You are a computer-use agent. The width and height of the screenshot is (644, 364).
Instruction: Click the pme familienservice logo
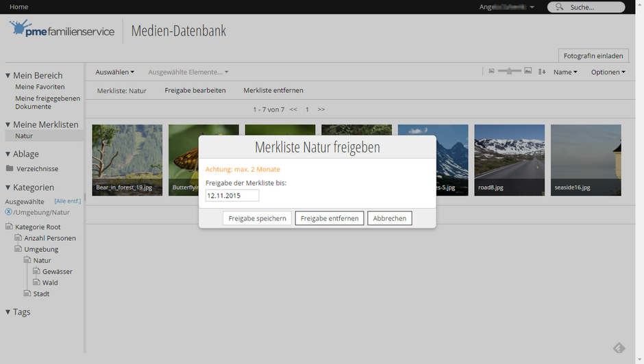pos(62,29)
